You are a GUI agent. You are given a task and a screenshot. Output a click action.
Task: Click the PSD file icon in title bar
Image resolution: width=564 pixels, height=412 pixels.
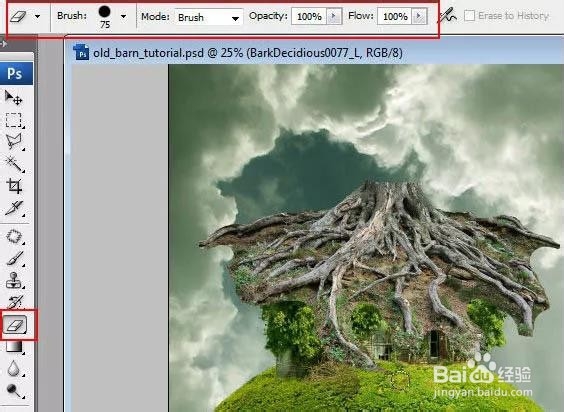pos(81,52)
